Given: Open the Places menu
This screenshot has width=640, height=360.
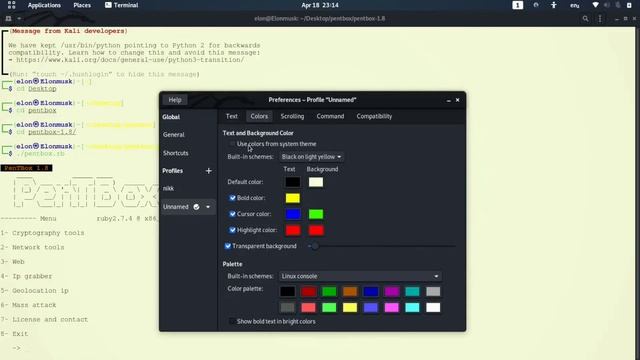Looking at the screenshot, I should [x=82, y=5].
